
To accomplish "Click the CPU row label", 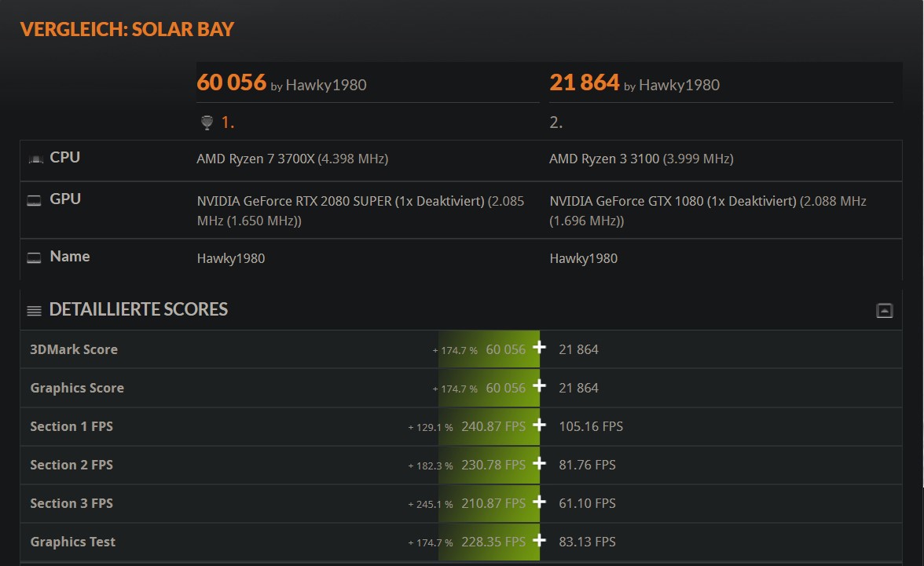I will point(64,157).
